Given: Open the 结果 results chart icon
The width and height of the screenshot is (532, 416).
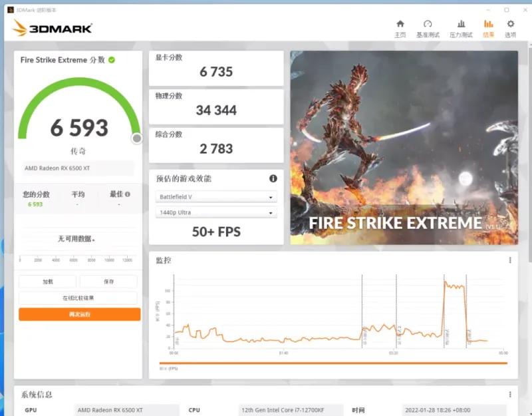Looking at the screenshot, I should tap(489, 29).
